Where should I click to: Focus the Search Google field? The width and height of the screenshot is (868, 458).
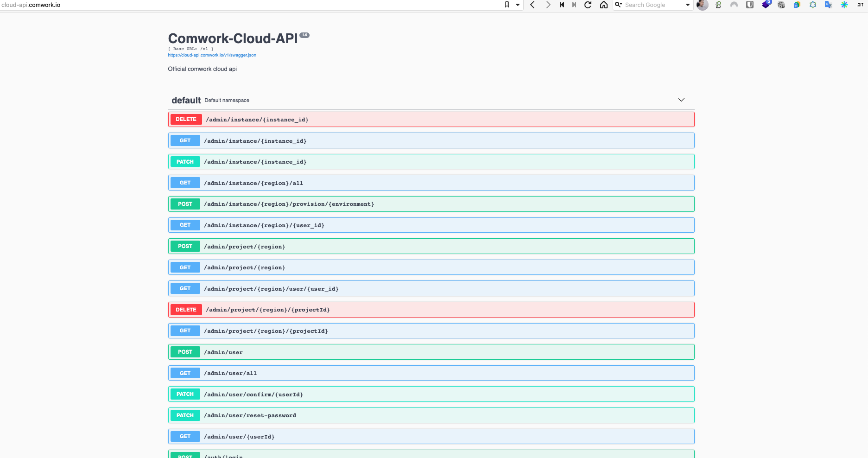654,5
